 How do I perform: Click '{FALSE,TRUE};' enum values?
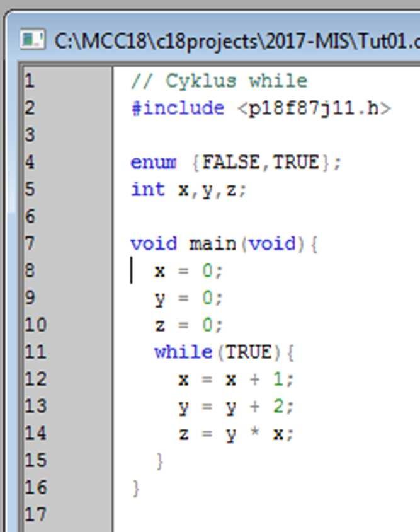(x=266, y=163)
